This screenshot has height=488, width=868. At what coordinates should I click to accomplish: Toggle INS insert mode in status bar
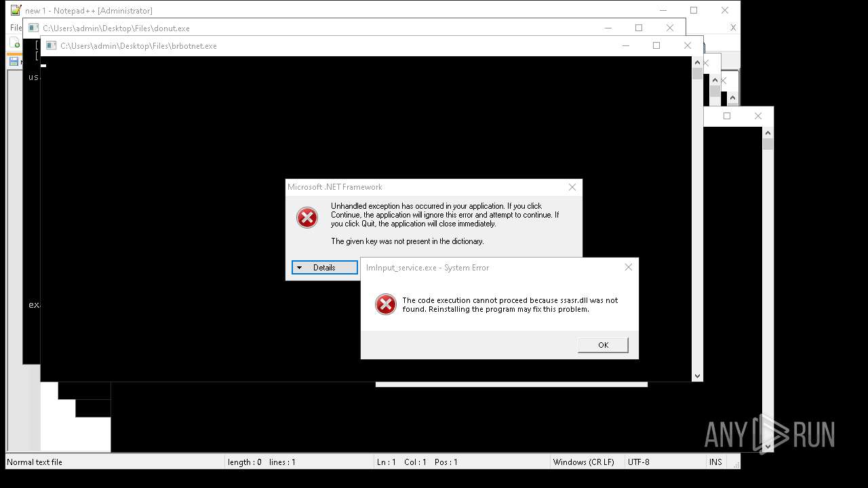click(715, 462)
